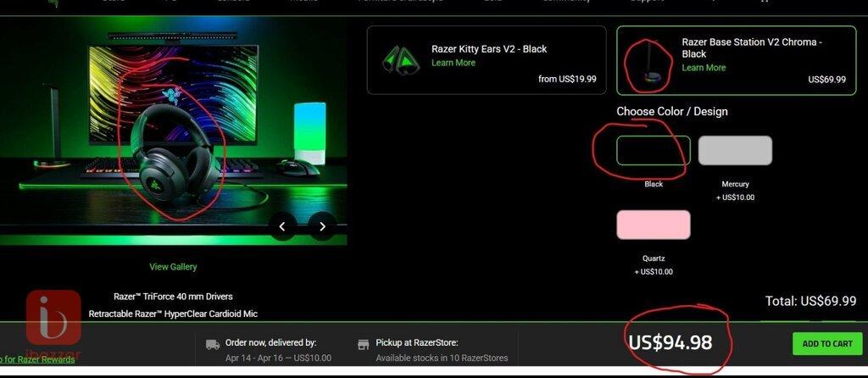868x378 pixels.
Task: Click the green Kitty Ears product icon
Action: click(x=401, y=59)
